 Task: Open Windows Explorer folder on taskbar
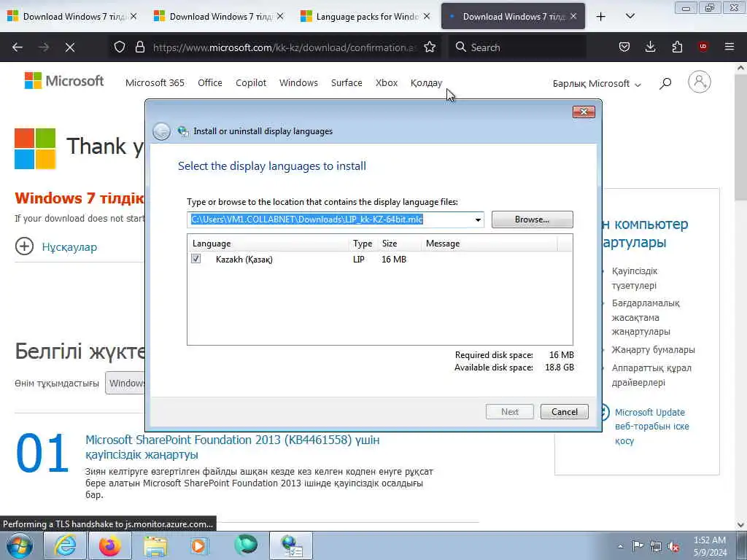click(x=155, y=545)
